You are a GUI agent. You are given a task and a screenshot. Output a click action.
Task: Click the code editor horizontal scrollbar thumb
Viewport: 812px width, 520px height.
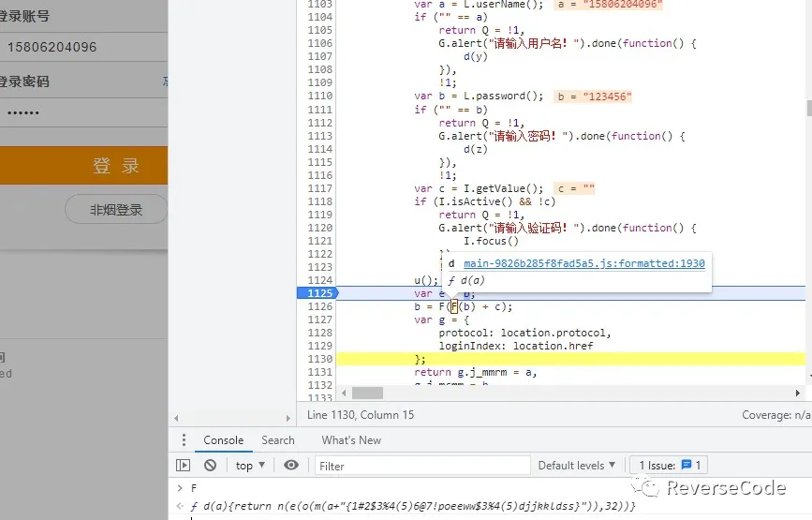tap(368, 394)
